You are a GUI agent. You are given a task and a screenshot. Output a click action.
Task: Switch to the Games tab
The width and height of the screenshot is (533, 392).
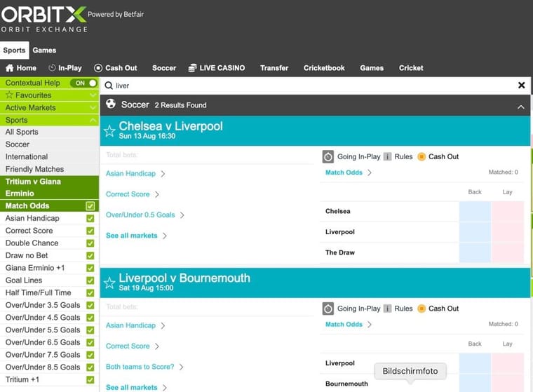(x=44, y=50)
